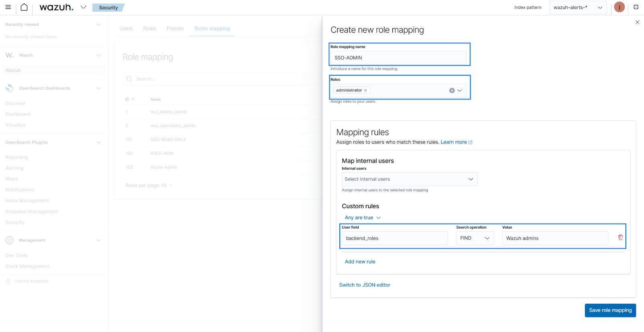
Task: Click the Security breadcrumb badge
Action: (x=108, y=8)
